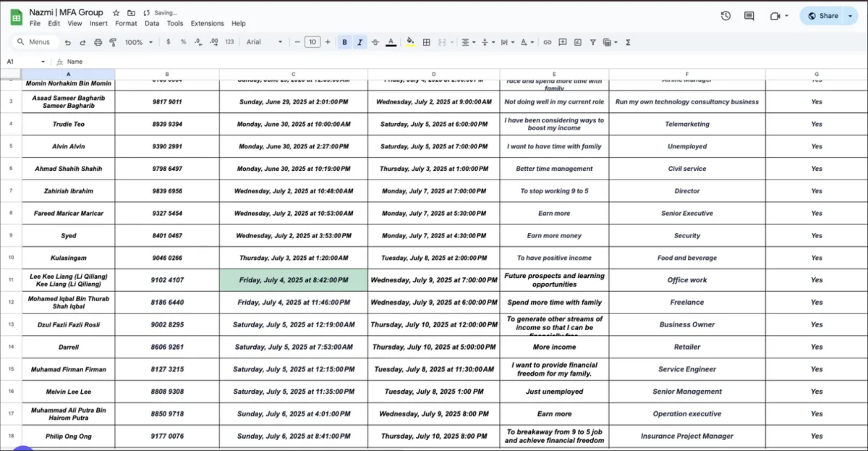Increase font size with plus
Image resolution: width=868 pixels, height=451 pixels.
click(328, 42)
